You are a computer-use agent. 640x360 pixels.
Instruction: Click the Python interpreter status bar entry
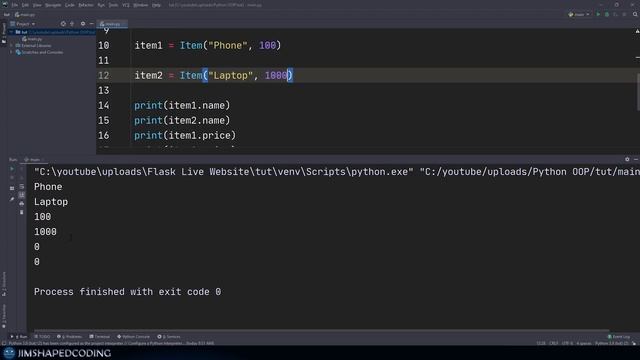tap(611, 344)
